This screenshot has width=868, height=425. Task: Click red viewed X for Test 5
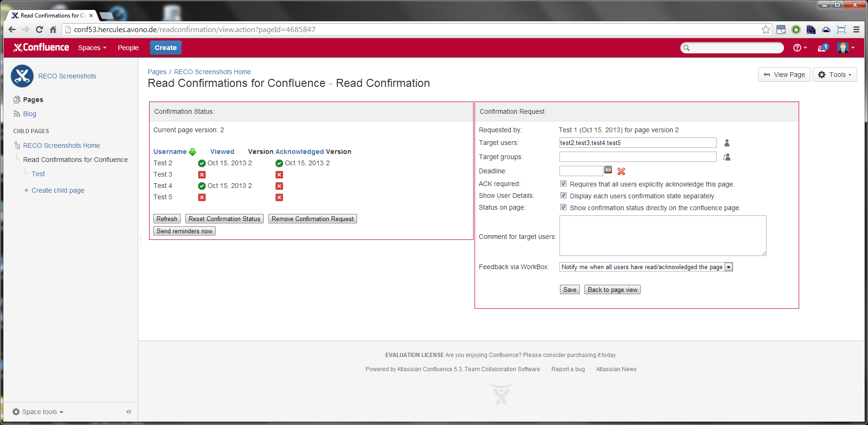pos(202,197)
